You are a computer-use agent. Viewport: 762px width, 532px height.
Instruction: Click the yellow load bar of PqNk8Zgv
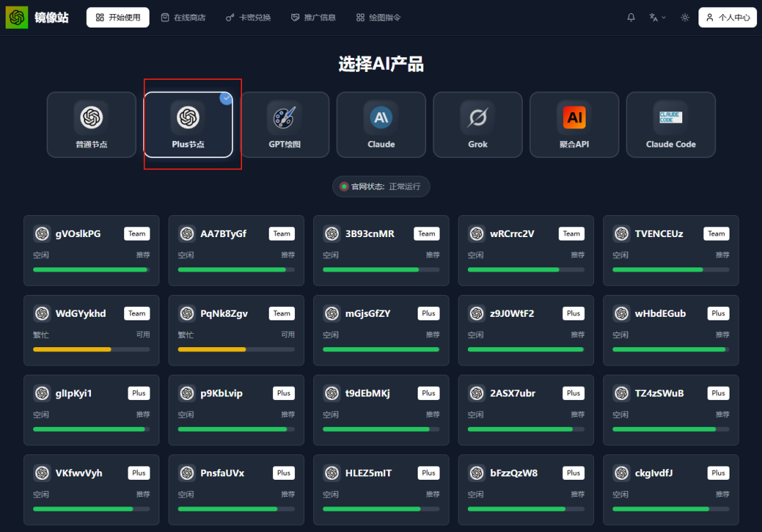[212, 349]
